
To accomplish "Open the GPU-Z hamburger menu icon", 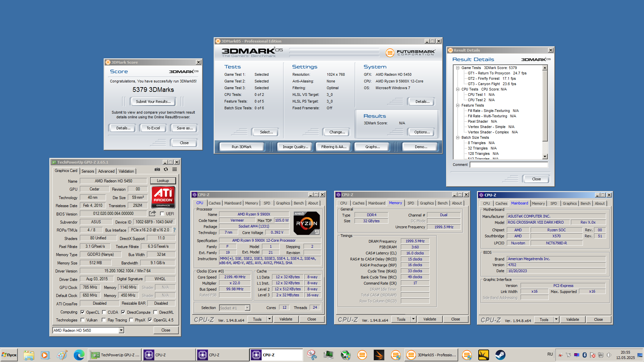I will [x=175, y=170].
